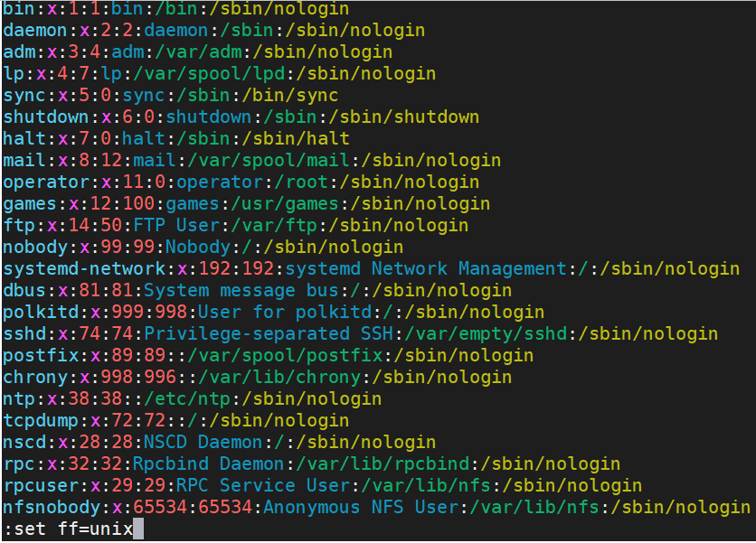Click the "Nobody" description field
The image size is (756, 543).
point(198,248)
